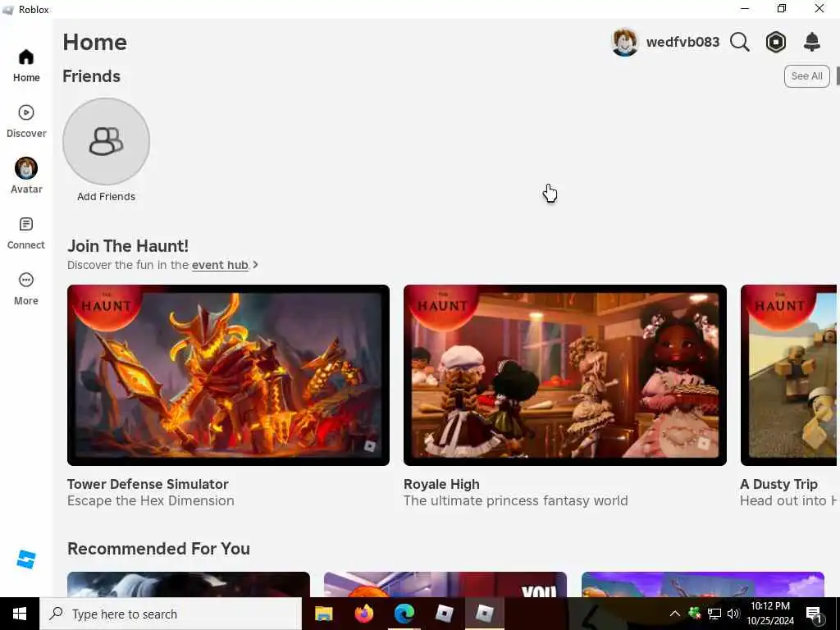Click the Join The Haunt! heading
The image size is (840, 630).
point(128,246)
